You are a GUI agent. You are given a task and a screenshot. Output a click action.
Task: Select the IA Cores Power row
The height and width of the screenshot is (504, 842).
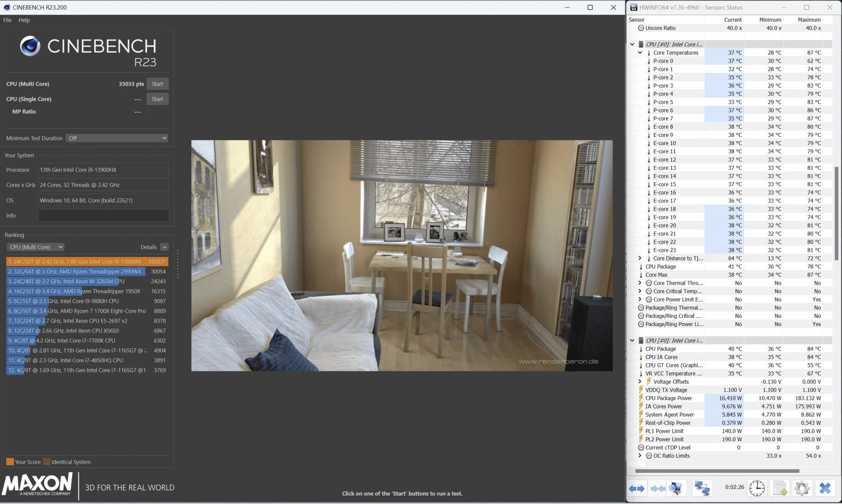730,406
